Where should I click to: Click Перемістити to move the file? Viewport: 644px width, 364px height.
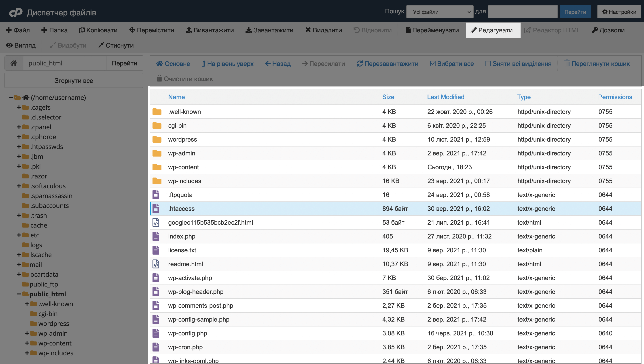click(x=152, y=30)
